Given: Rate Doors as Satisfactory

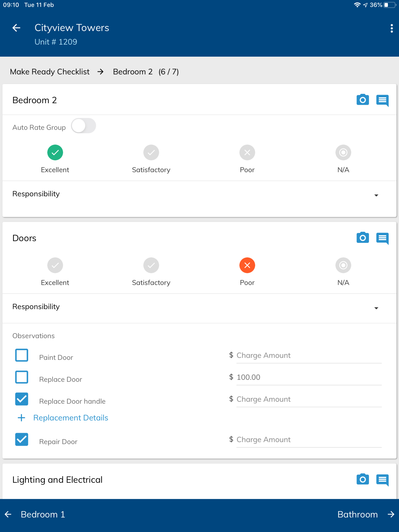Looking at the screenshot, I should coord(151,265).
